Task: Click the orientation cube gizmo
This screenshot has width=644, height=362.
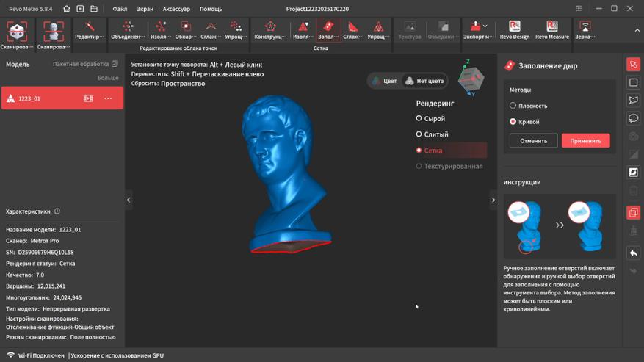Action: (x=471, y=78)
